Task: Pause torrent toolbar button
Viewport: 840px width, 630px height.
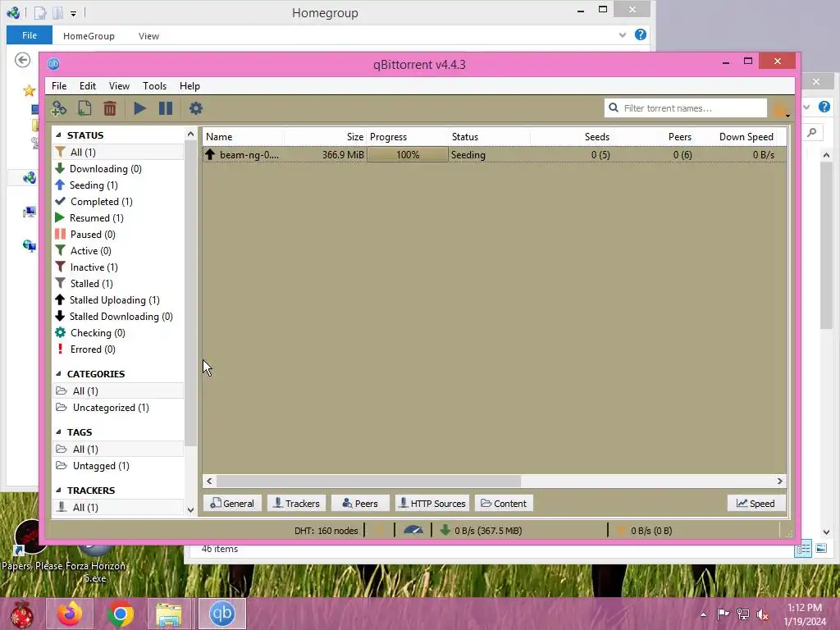Action: (166, 108)
